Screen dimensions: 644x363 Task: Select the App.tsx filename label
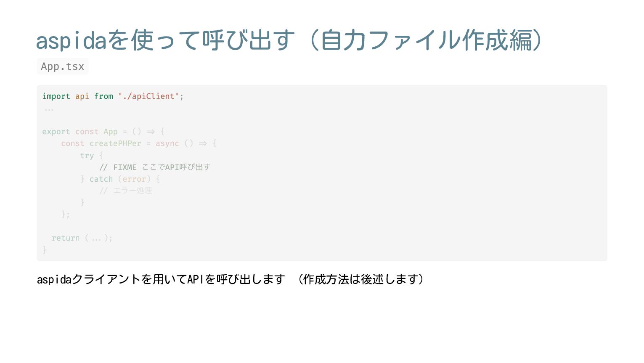tap(63, 66)
